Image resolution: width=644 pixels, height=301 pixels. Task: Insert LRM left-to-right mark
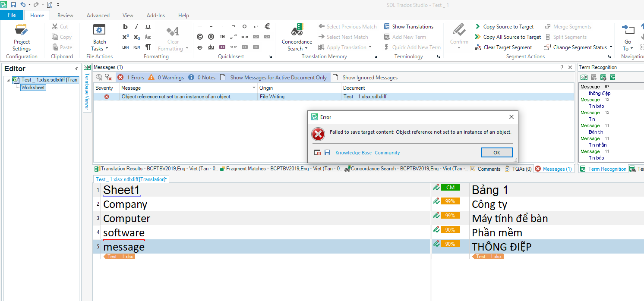(x=126, y=47)
